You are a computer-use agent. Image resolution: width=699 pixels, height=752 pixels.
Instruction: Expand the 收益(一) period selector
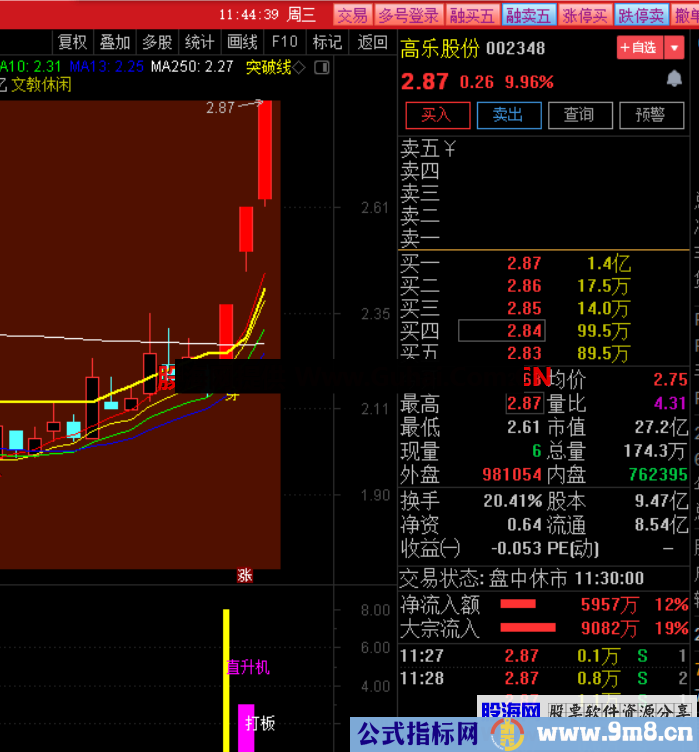[x=430, y=549]
